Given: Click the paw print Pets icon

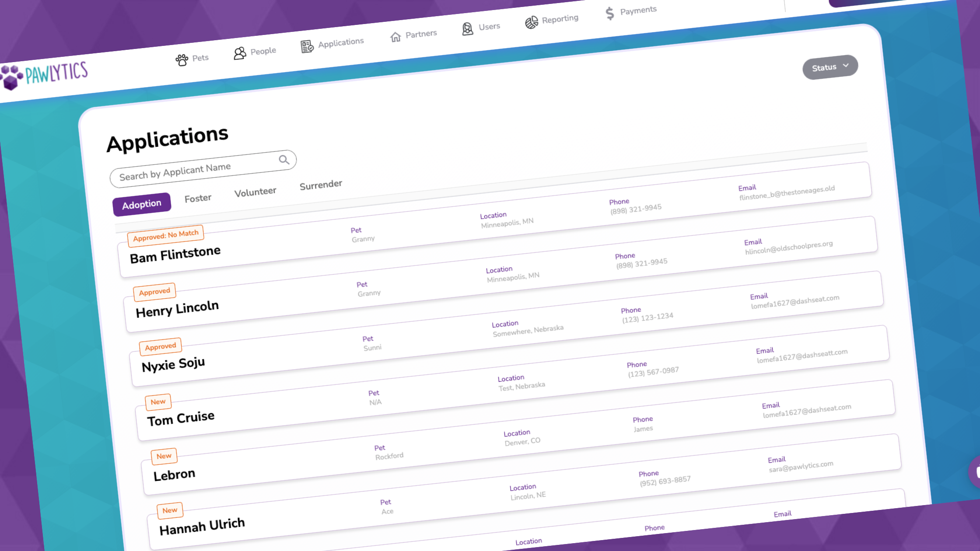Looking at the screenshot, I should 182,60.
